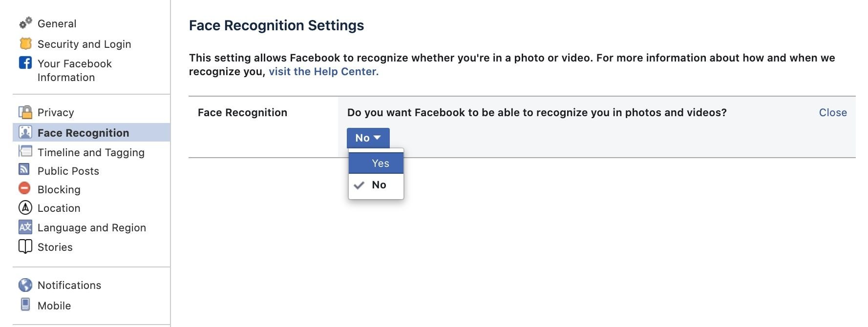Viewport: 868px width, 327px height.
Task: Click the Public Posts feed icon
Action: click(x=24, y=170)
